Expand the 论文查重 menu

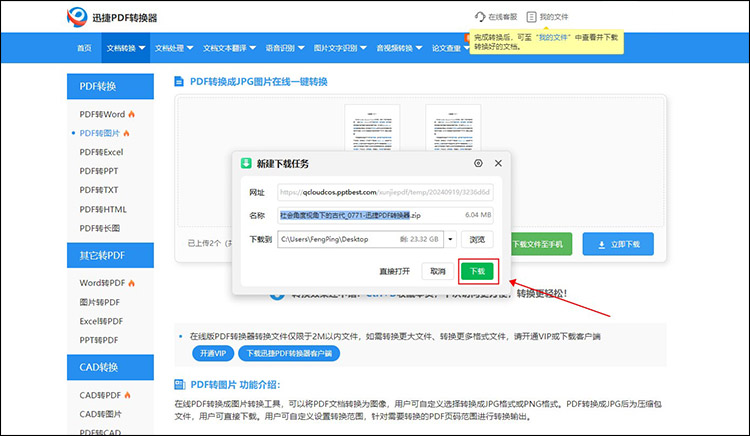pyautogui.click(x=451, y=48)
